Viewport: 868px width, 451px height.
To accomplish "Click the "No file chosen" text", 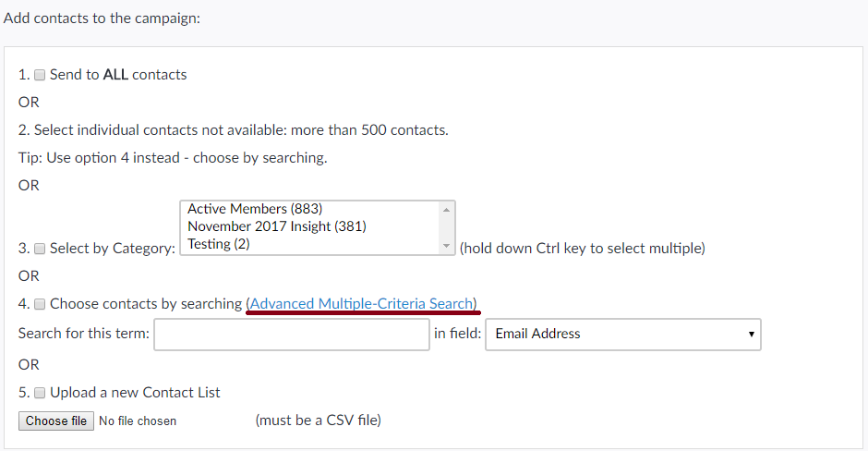I will [138, 421].
